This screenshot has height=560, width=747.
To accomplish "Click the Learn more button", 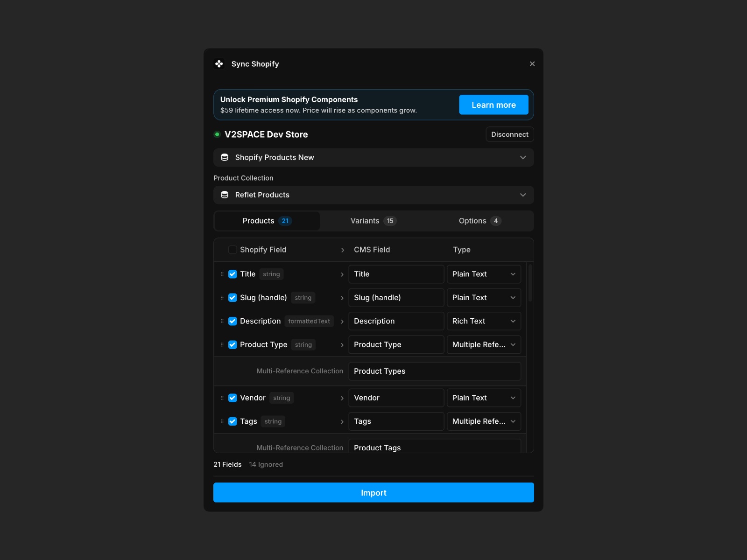I will 493,105.
